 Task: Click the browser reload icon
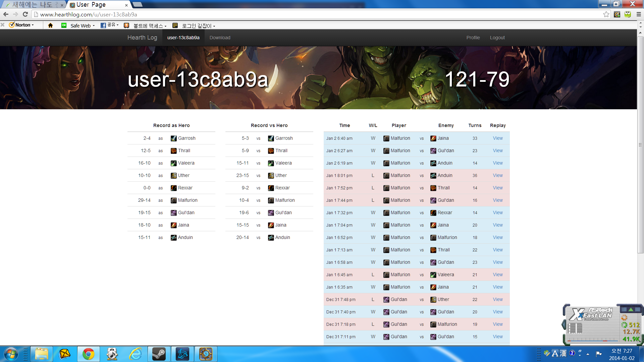coord(25,14)
